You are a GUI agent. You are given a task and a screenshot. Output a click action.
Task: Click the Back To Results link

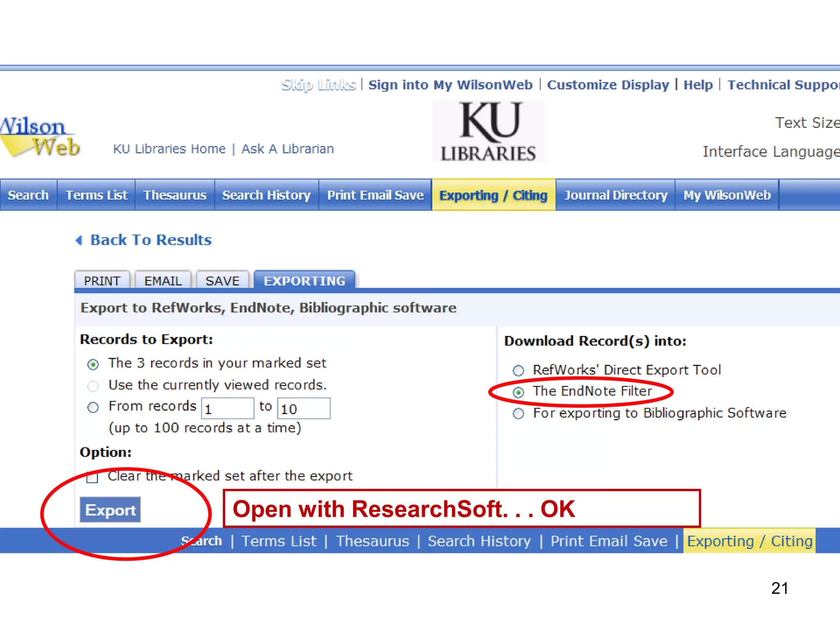151,240
